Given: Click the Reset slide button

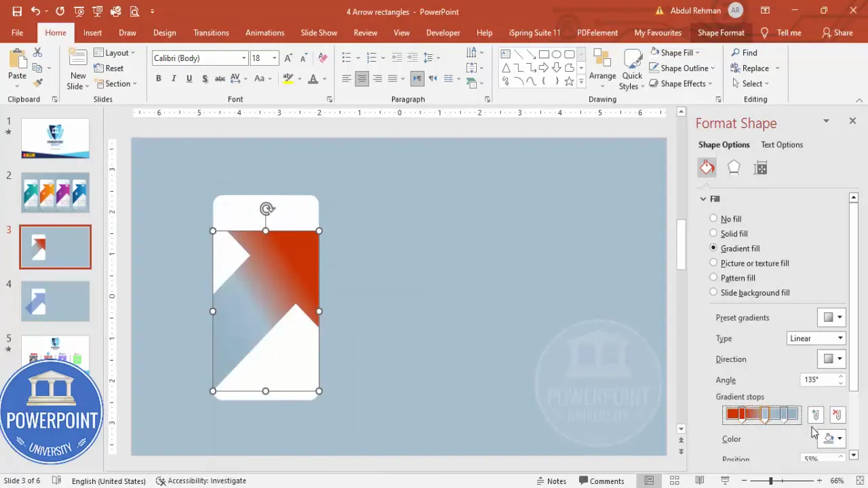Looking at the screenshot, I should tap(108, 68).
